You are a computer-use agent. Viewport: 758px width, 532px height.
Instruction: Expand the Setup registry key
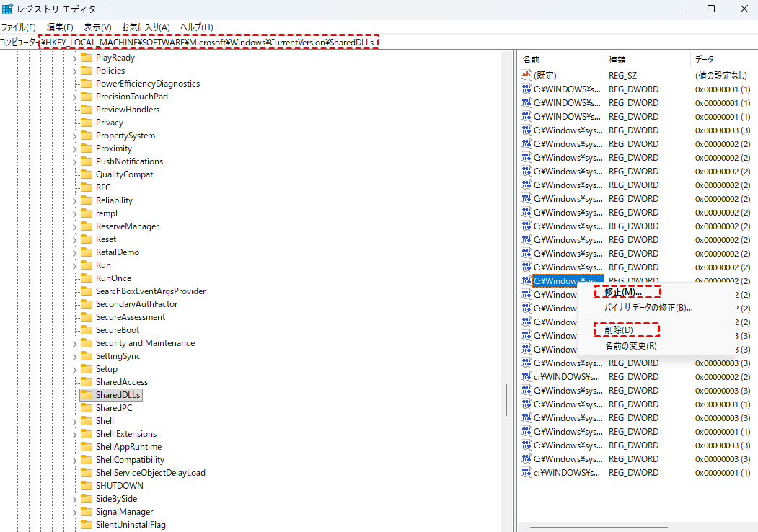[75, 369]
